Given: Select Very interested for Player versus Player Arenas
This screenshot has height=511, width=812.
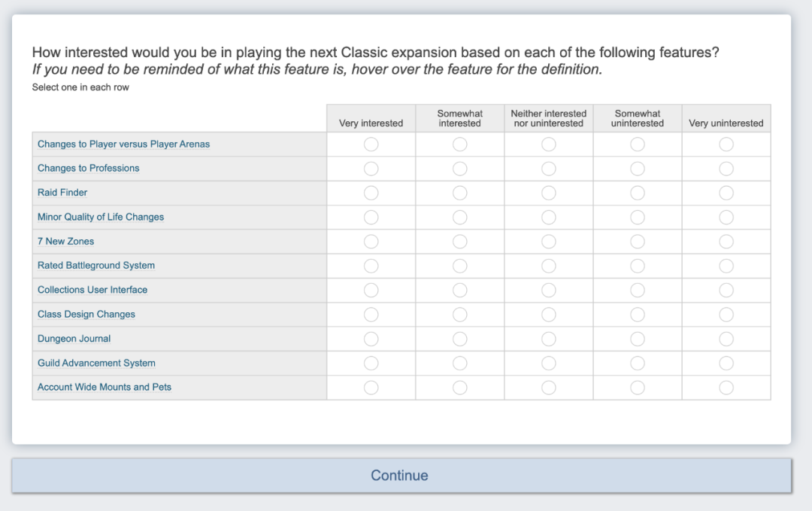Looking at the screenshot, I should 371,144.
